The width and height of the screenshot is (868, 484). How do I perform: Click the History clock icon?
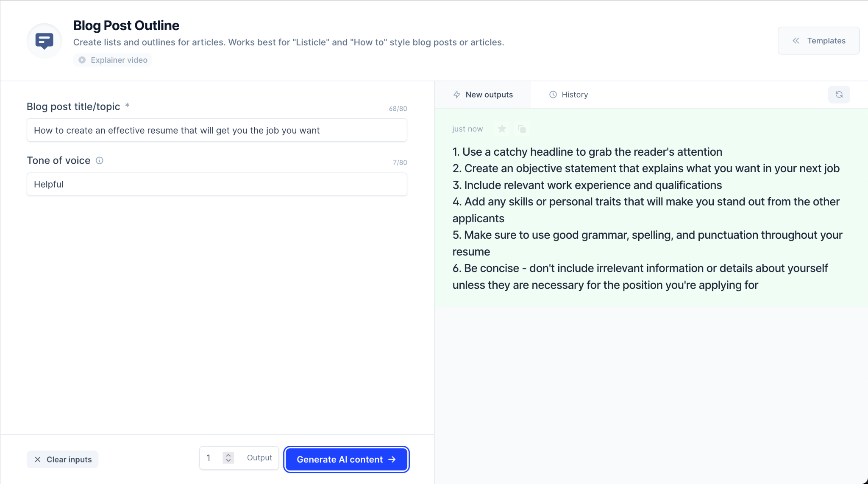click(x=552, y=94)
